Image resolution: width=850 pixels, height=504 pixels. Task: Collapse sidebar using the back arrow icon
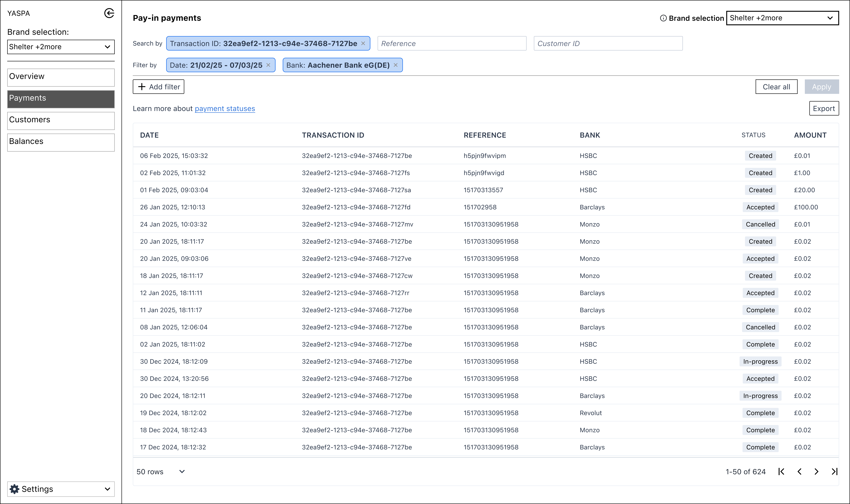(x=109, y=13)
